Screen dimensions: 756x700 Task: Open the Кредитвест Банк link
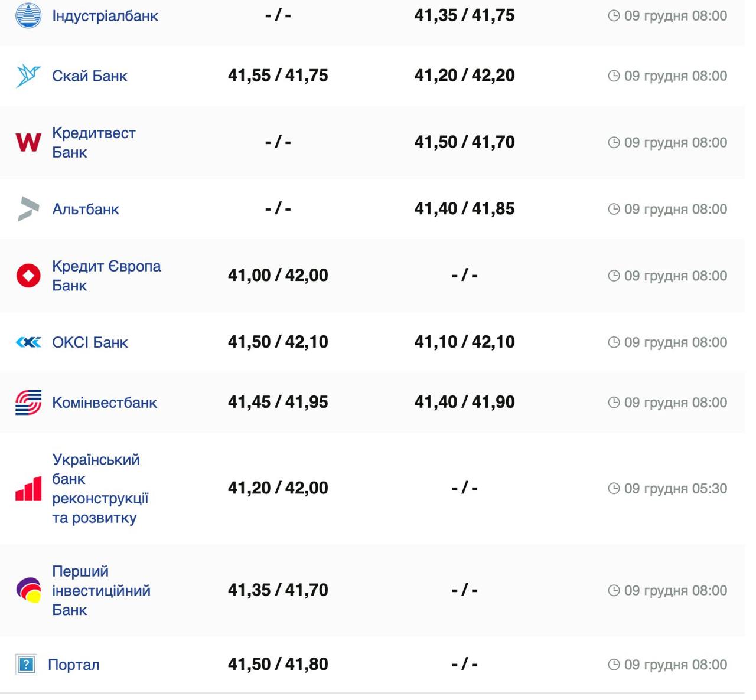pos(94,142)
